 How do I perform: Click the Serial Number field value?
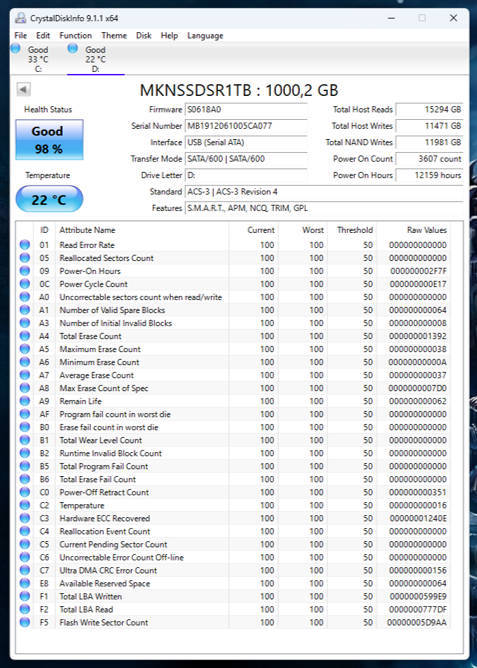[x=246, y=126]
